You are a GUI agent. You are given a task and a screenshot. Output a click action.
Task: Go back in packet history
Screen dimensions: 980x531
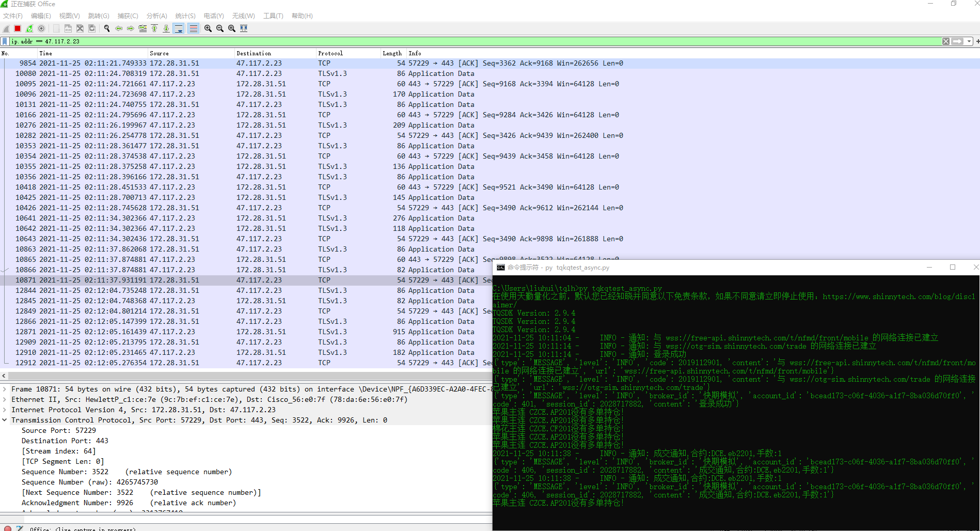119,28
